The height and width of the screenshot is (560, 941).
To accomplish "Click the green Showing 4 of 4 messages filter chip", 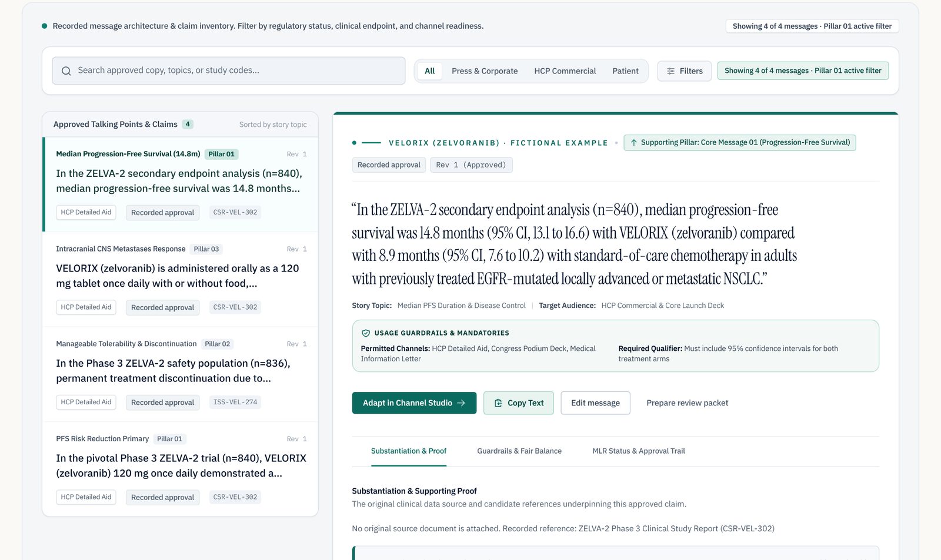I will [x=803, y=71].
